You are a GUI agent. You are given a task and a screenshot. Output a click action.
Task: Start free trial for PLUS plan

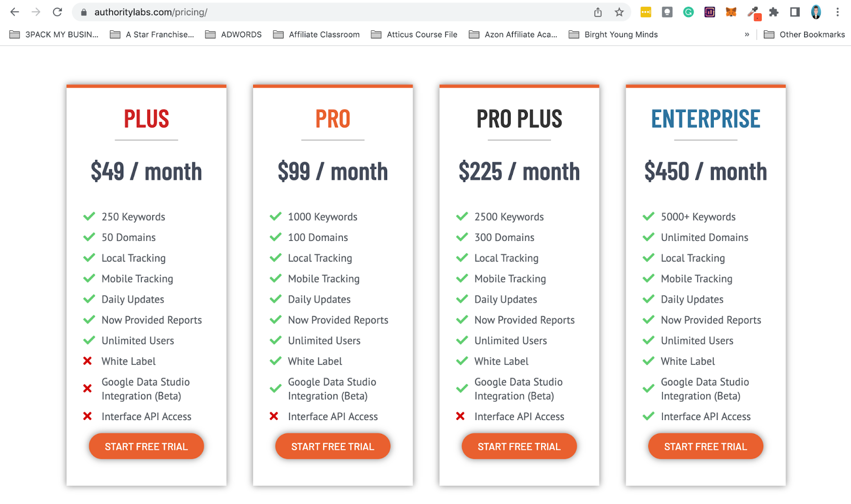click(x=146, y=446)
